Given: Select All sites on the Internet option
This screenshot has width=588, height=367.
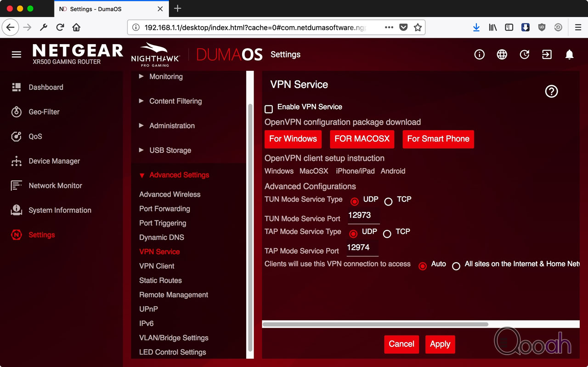Looking at the screenshot, I should pos(456,266).
